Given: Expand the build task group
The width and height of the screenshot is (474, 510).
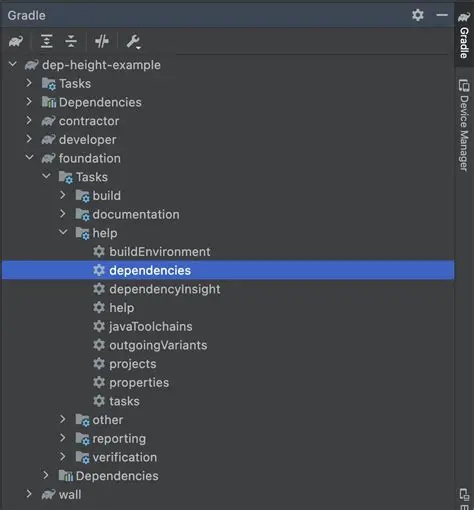Looking at the screenshot, I should point(63,195).
